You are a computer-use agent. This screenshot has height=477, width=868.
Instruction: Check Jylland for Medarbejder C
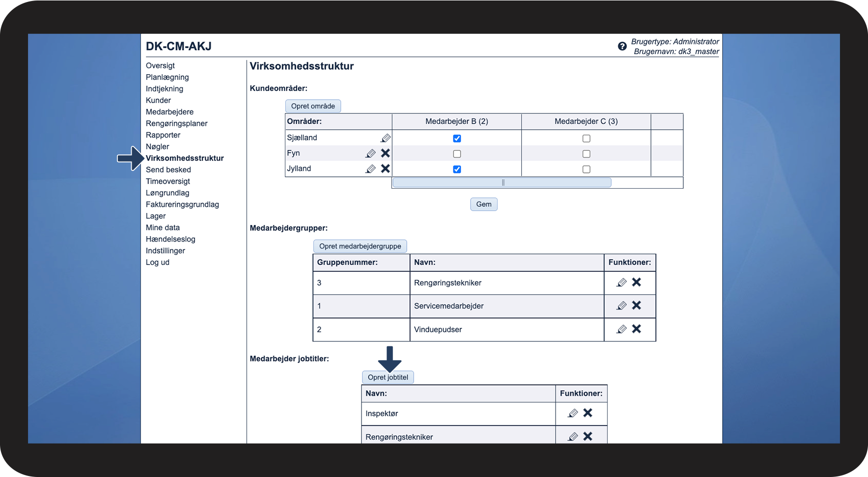(x=587, y=169)
